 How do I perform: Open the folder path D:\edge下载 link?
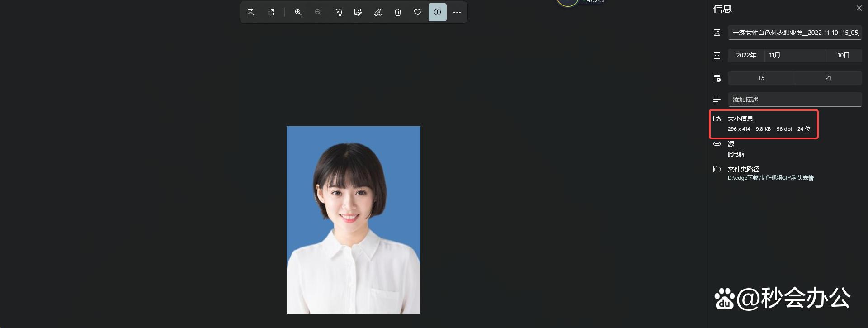[x=770, y=178]
